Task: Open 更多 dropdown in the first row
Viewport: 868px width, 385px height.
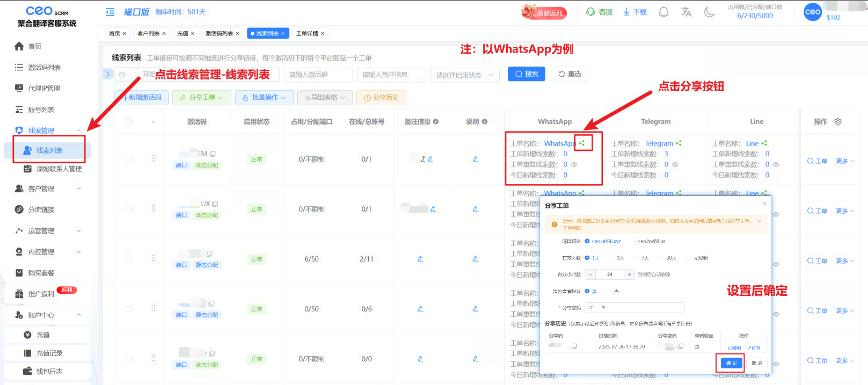Action: 845,161
